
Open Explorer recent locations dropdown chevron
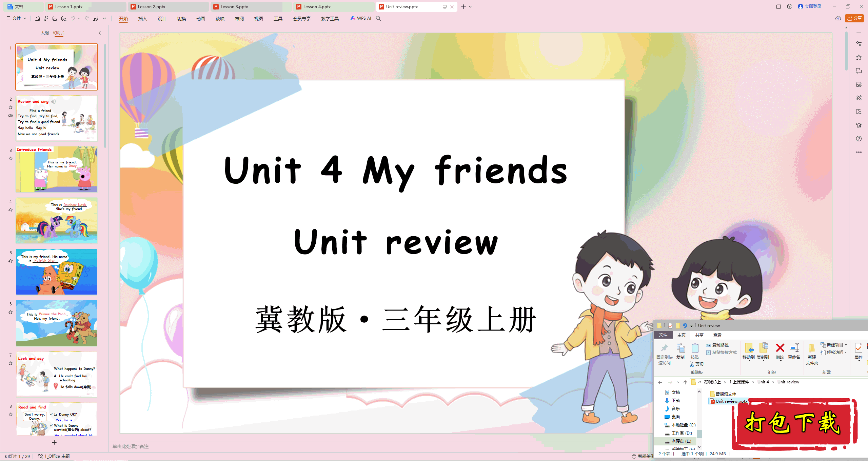point(678,382)
